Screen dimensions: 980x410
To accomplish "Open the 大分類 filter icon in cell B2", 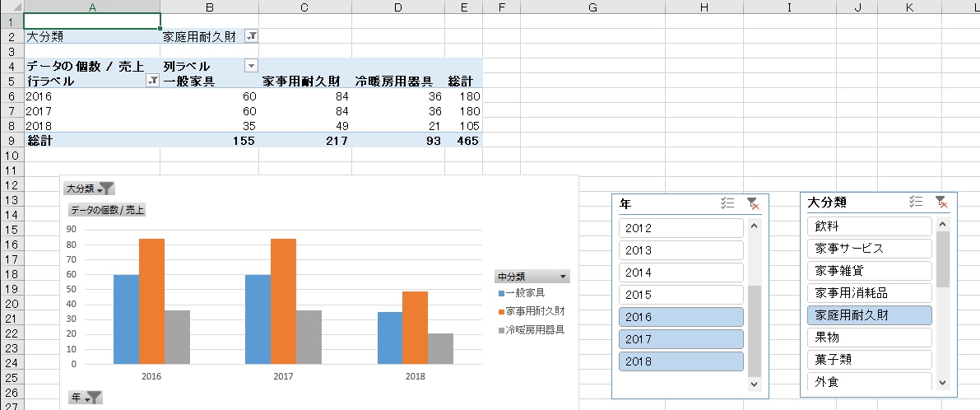I will click(x=251, y=37).
